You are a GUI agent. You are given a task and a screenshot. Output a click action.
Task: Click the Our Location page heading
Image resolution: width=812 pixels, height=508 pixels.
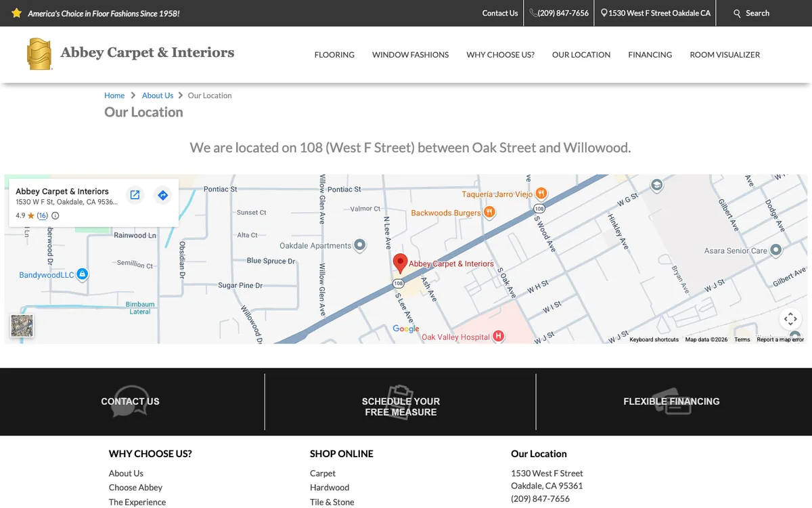click(143, 112)
